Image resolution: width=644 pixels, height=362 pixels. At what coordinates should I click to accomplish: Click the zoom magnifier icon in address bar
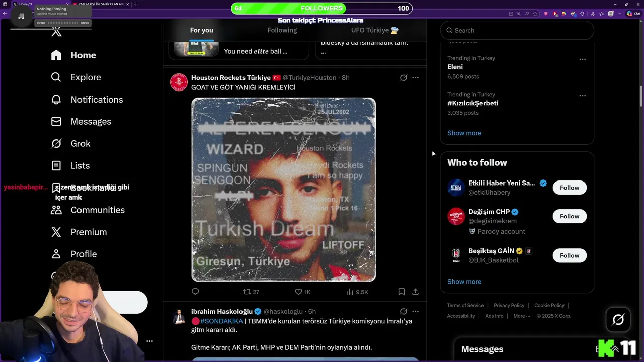pyautogui.click(x=519, y=14)
